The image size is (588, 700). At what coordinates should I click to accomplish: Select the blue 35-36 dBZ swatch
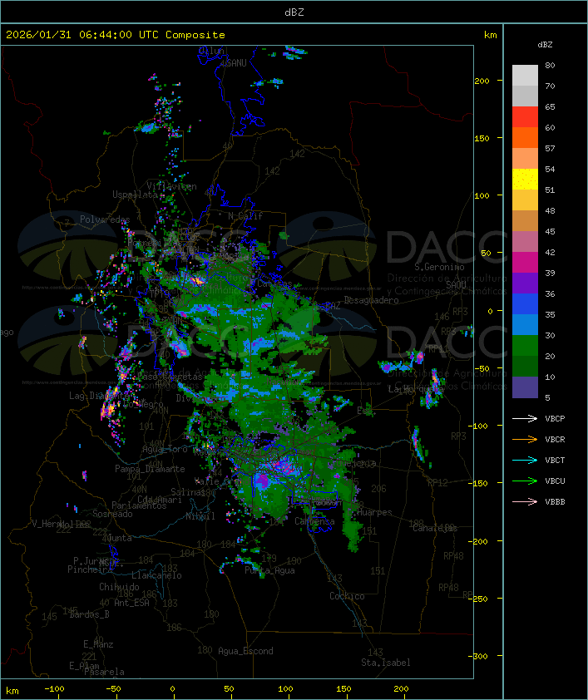click(525, 304)
